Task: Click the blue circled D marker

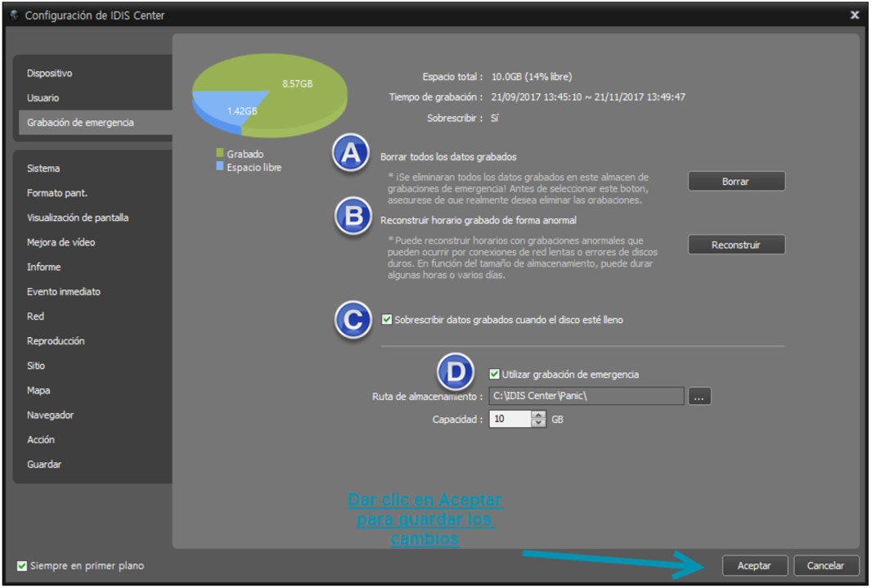Action: 456,371
